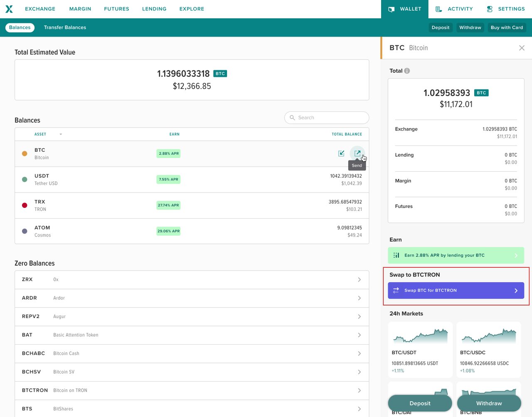
Task: Click the Buy with Card button
Action: (x=507, y=27)
